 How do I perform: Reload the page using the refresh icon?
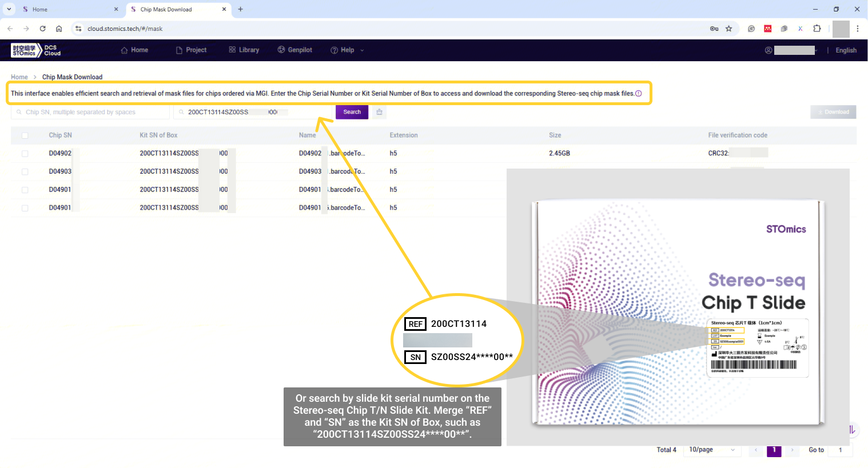coord(42,29)
